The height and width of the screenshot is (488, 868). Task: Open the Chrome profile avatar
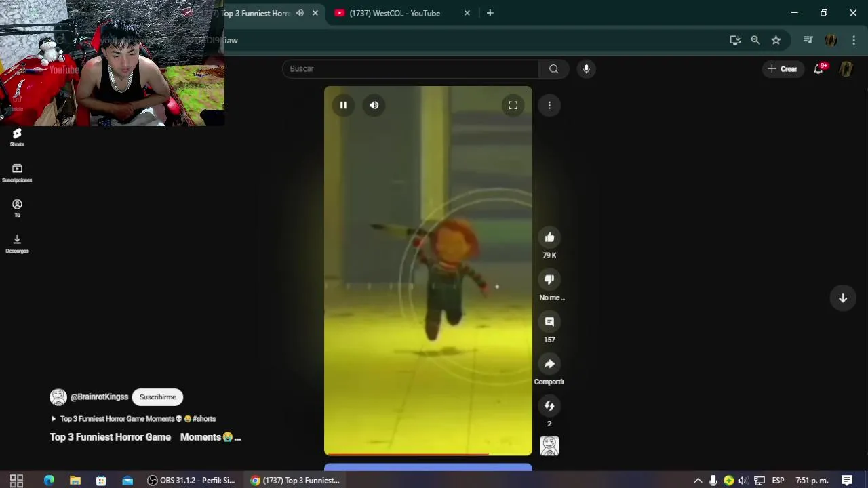point(831,40)
